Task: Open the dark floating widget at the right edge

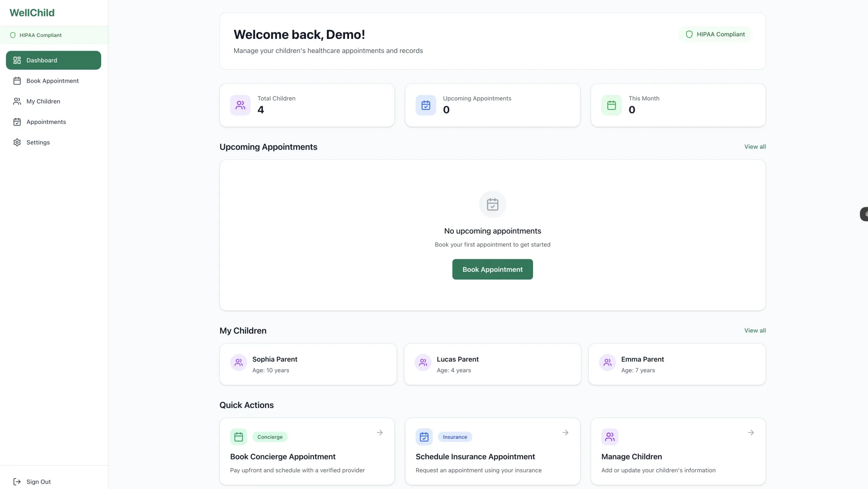Action: (864, 214)
